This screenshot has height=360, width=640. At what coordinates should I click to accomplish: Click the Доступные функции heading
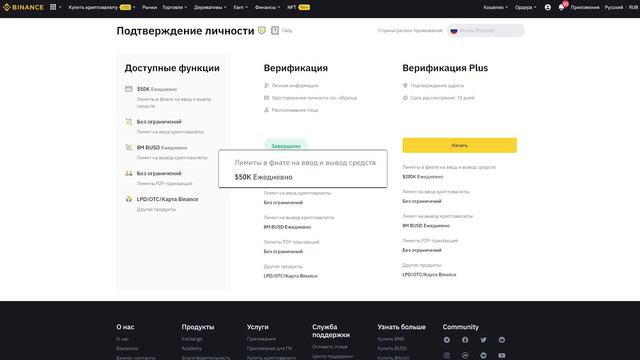coord(172,68)
